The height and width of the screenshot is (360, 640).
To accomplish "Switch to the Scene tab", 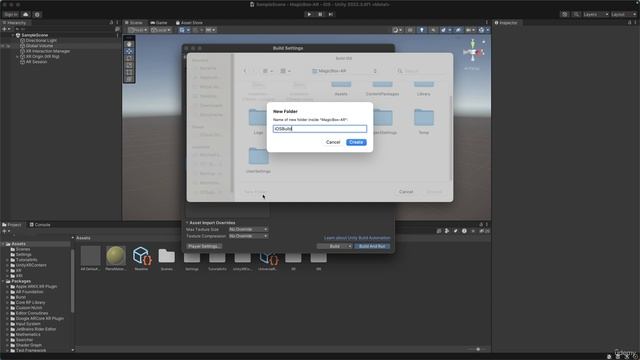I will [134, 23].
